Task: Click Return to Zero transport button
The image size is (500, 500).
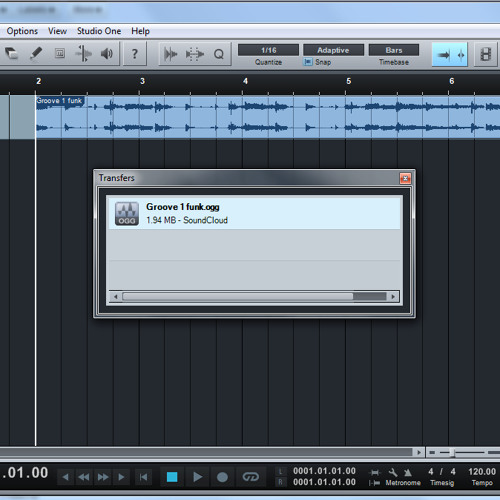Action: coord(143,477)
